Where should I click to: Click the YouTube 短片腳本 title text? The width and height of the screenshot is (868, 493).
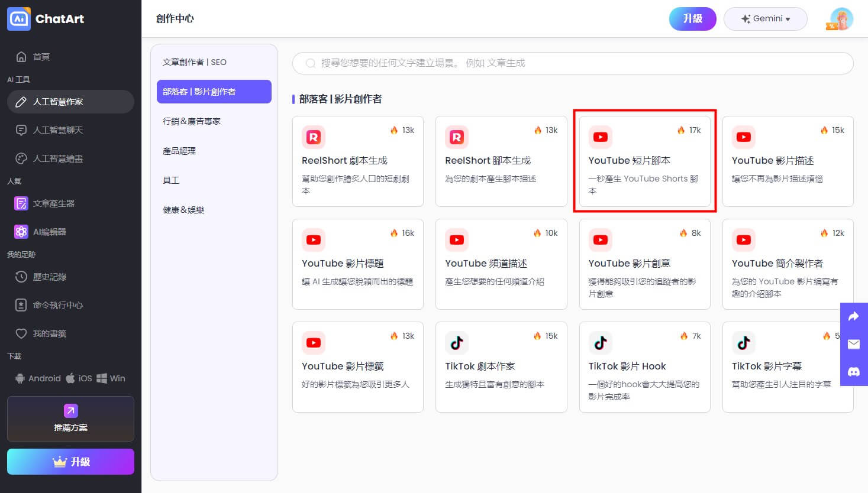pos(630,161)
